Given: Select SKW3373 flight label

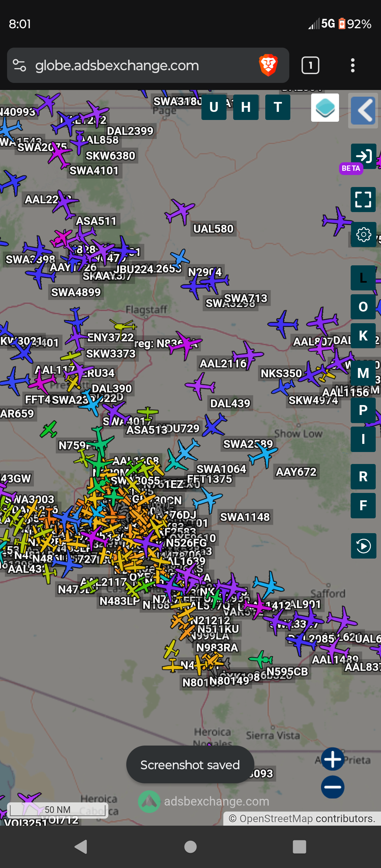Looking at the screenshot, I should 111,354.
